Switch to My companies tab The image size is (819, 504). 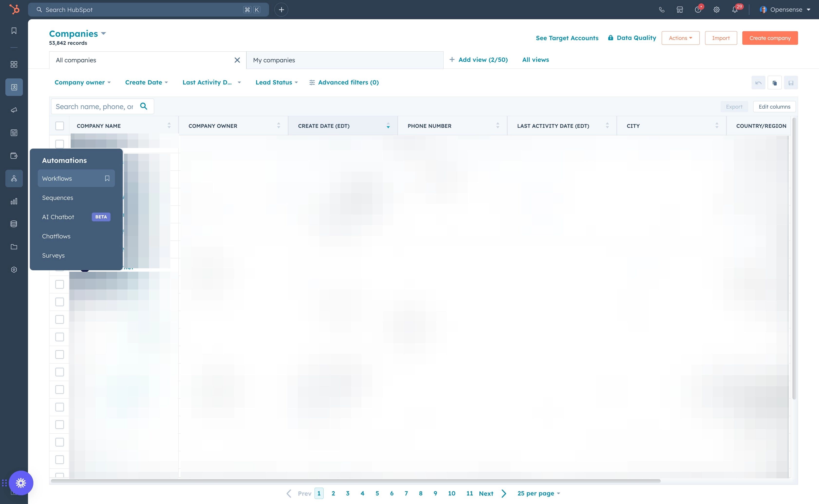(x=344, y=60)
